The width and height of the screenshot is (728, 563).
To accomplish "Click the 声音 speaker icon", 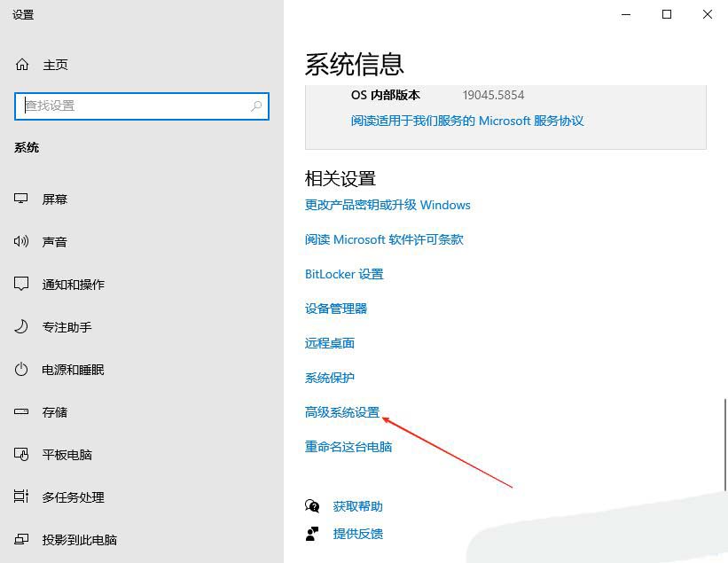I will pos(21,241).
